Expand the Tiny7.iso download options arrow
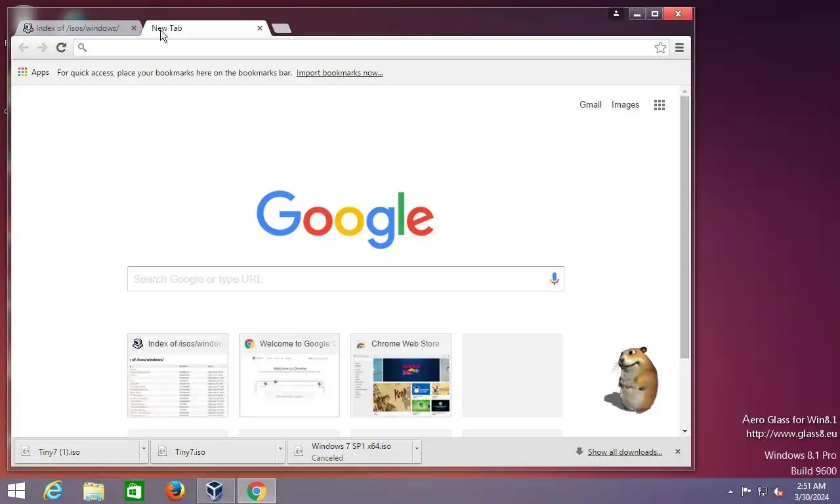The image size is (840, 504). pos(280,451)
